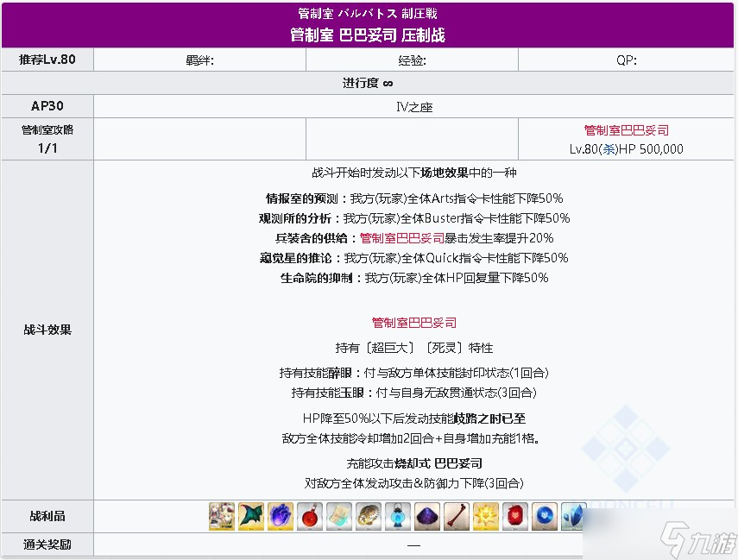Click the 觊觉星的推论 Quick effect line
This screenshot has height=560, width=738.
tap(414, 258)
